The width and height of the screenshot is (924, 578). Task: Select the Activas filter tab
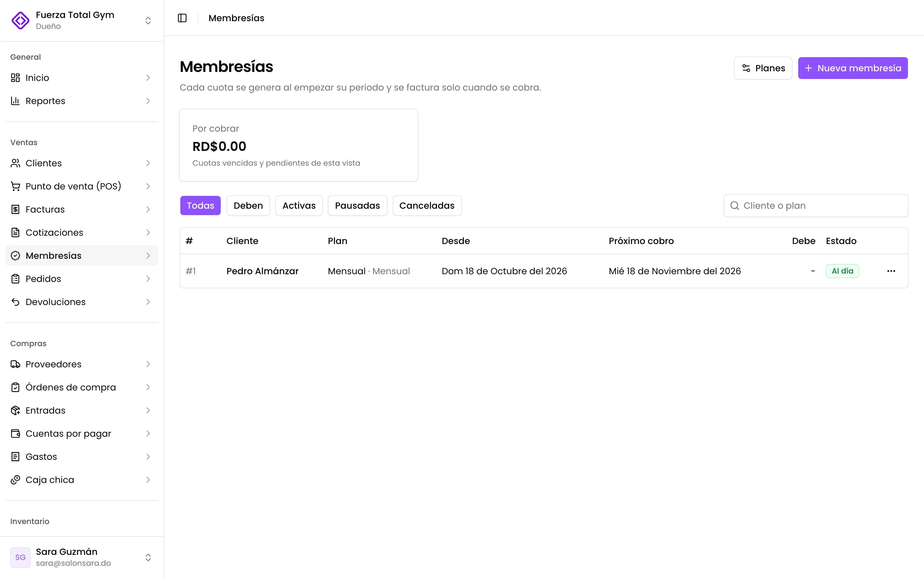tap(299, 206)
